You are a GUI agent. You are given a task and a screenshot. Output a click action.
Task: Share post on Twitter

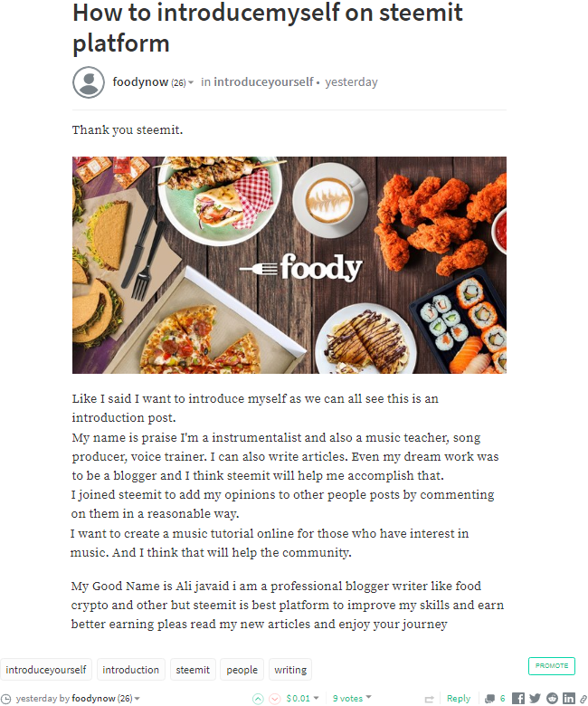[x=535, y=698]
